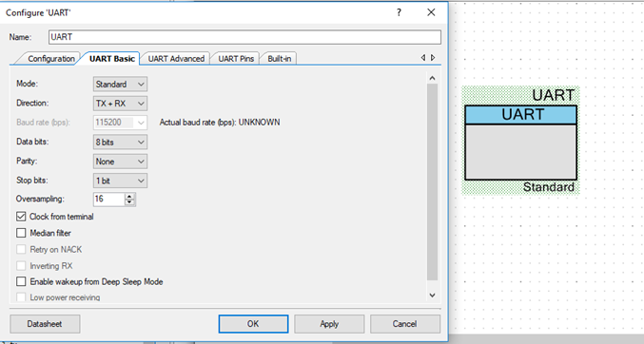Open the Datasheet
Viewport: 644px width, 344px height.
[45, 324]
